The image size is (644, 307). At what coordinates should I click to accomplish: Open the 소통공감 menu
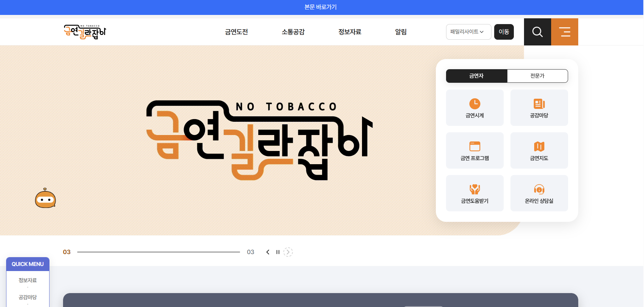pyautogui.click(x=293, y=32)
